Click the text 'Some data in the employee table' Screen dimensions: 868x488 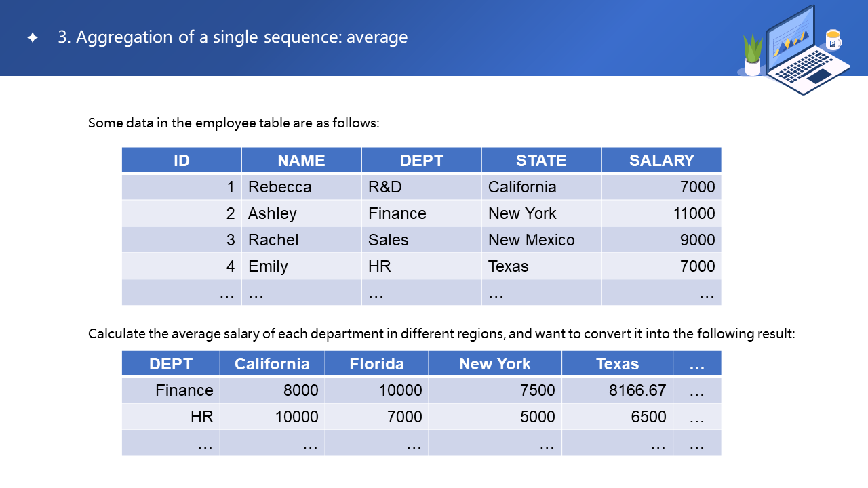tap(233, 123)
